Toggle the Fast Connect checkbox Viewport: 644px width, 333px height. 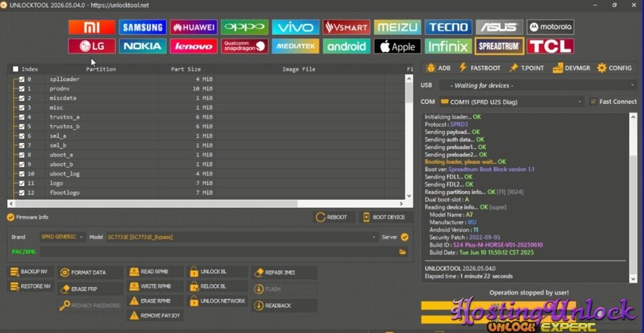(593, 101)
